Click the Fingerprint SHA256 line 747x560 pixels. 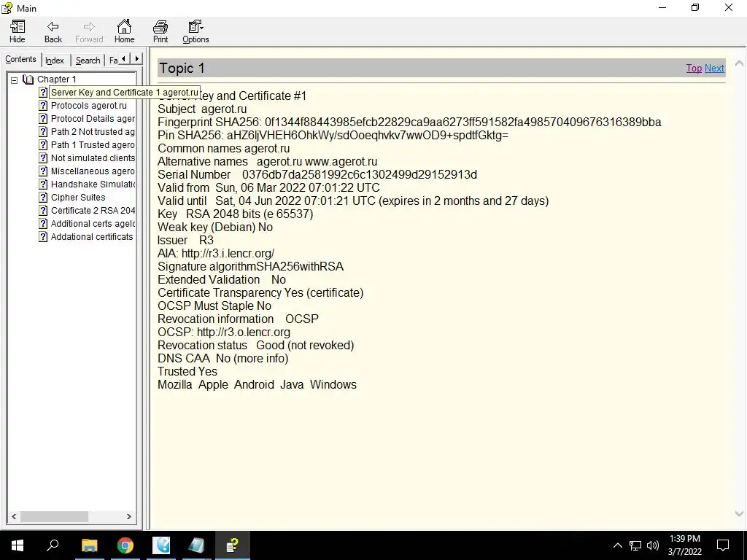click(x=409, y=122)
